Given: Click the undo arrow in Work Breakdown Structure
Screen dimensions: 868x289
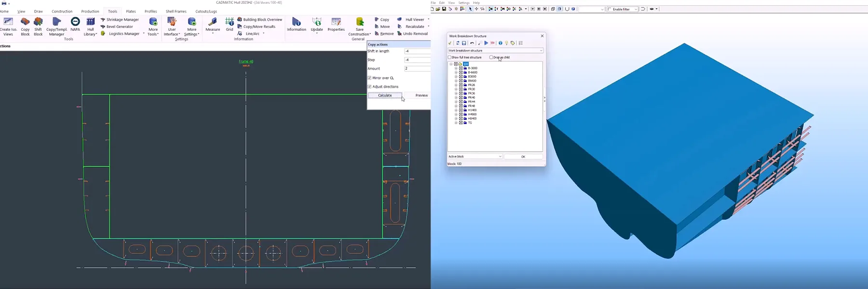Looking at the screenshot, I should click(x=472, y=43).
